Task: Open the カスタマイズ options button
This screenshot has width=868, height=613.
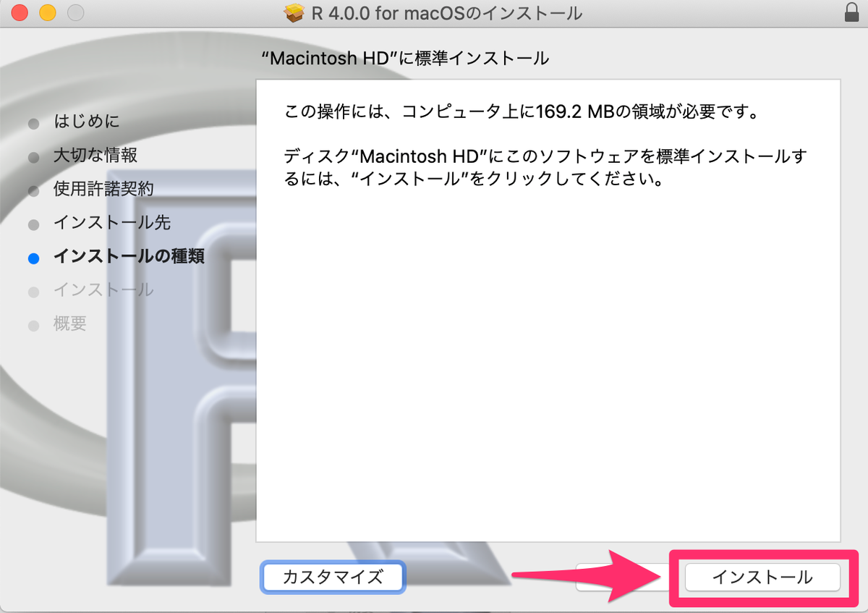Action: pos(333,578)
